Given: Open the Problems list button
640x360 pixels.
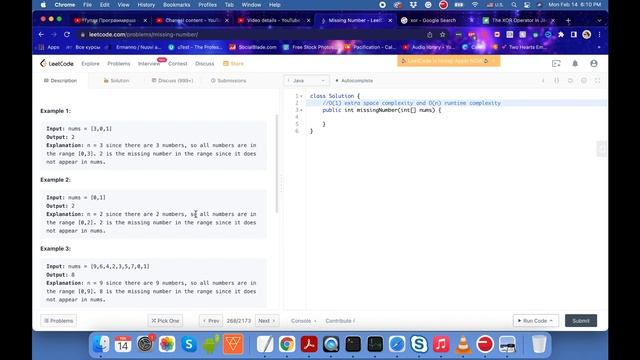Looking at the screenshot, I should (58, 321).
